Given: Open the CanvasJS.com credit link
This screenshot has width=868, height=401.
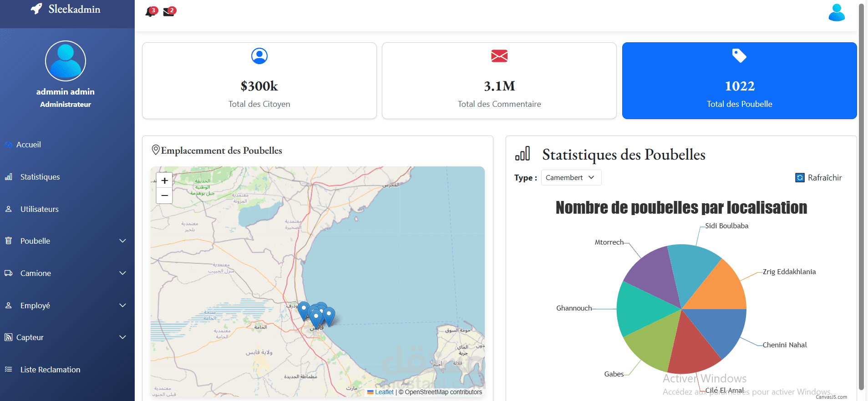Looking at the screenshot, I should [x=832, y=397].
